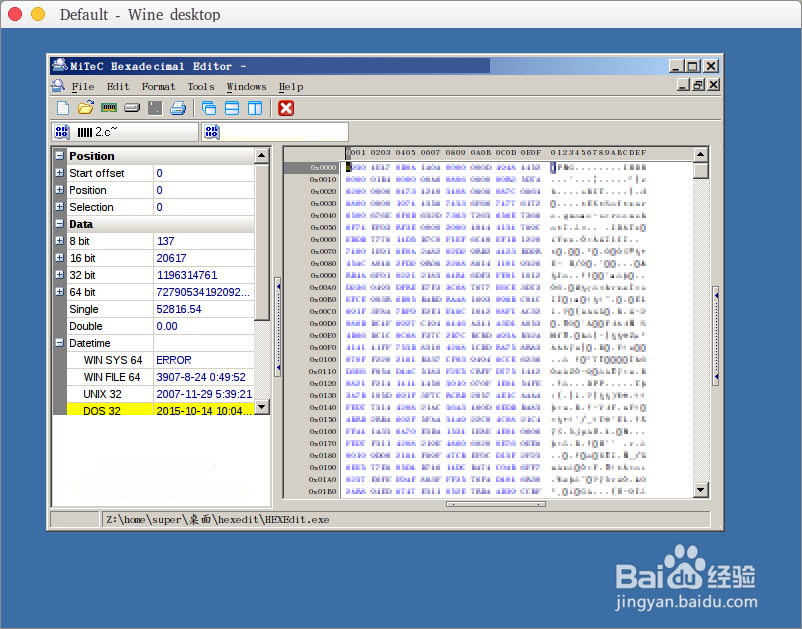The height and width of the screenshot is (629, 802).
Task: Click offset 0x0100 in the hex view
Action: (323, 360)
